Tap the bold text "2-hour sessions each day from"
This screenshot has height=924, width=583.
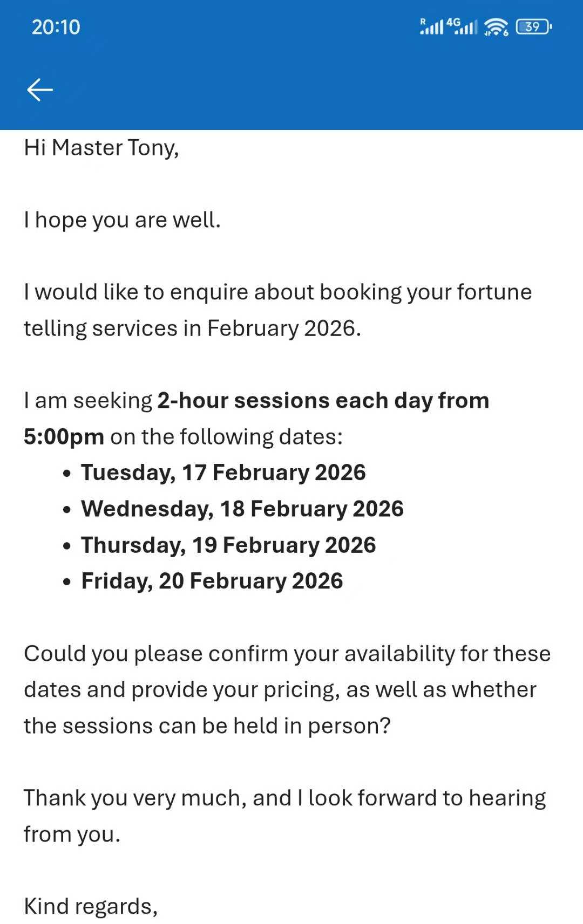pyautogui.click(x=323, y=400)
